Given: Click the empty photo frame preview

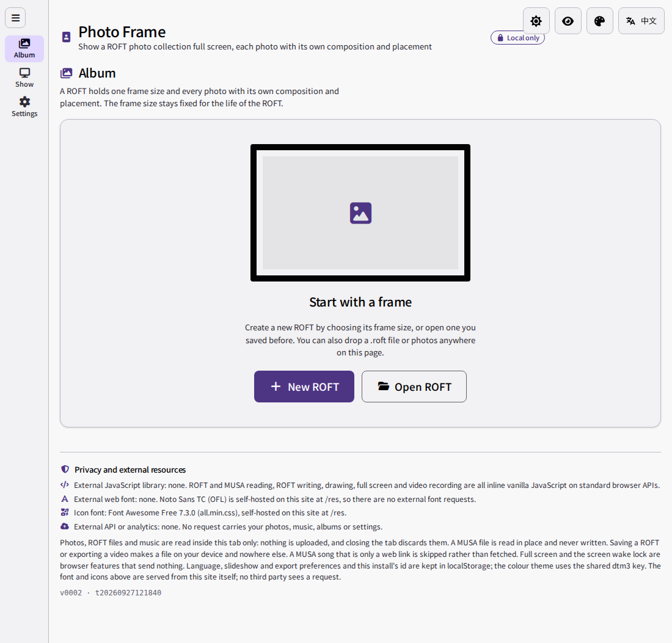Looking at the screenshot, I should point(360,213).
